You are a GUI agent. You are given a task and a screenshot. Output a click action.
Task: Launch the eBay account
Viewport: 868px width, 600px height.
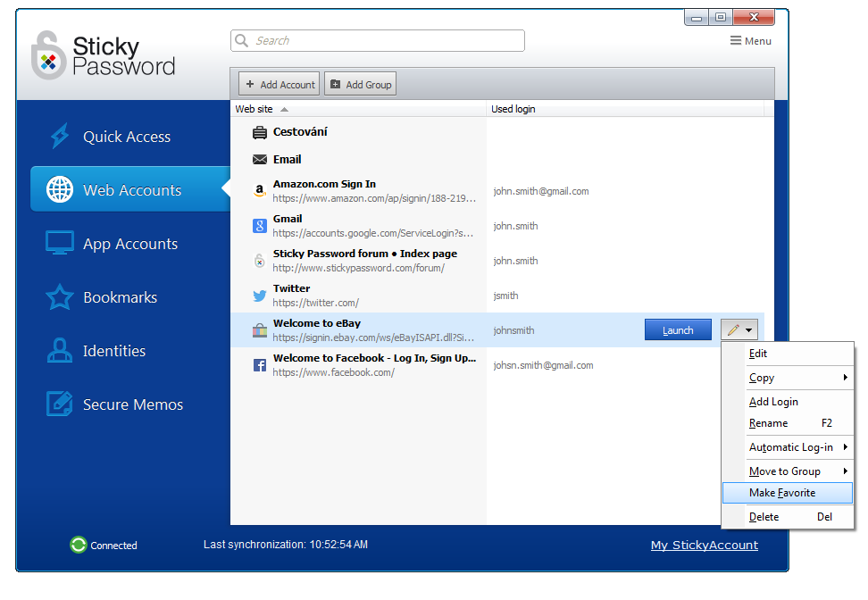(678, 329)
